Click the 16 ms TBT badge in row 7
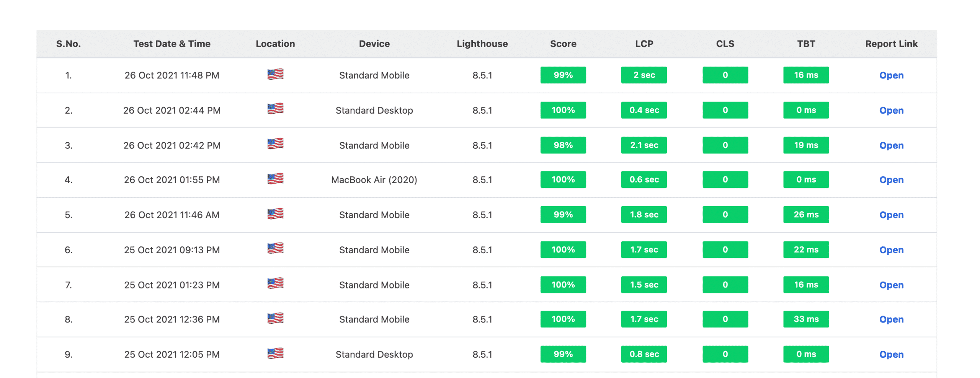The image size is (980, 378). coord(806,285)
